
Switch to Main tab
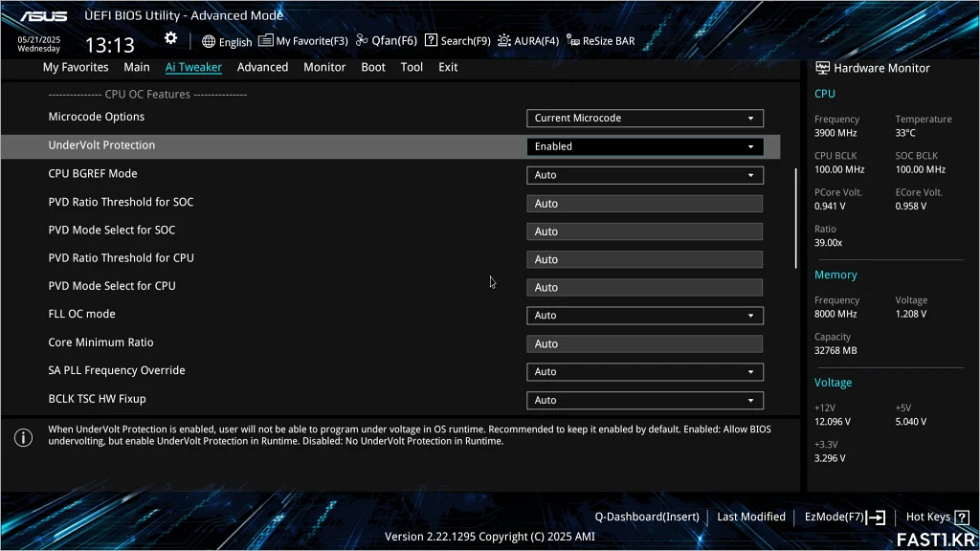coord(136,67)
